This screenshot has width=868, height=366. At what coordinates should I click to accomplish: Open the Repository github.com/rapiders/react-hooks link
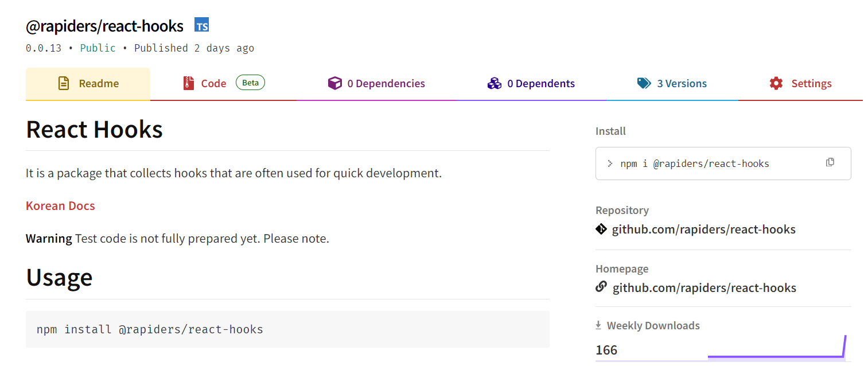(704, 229)
